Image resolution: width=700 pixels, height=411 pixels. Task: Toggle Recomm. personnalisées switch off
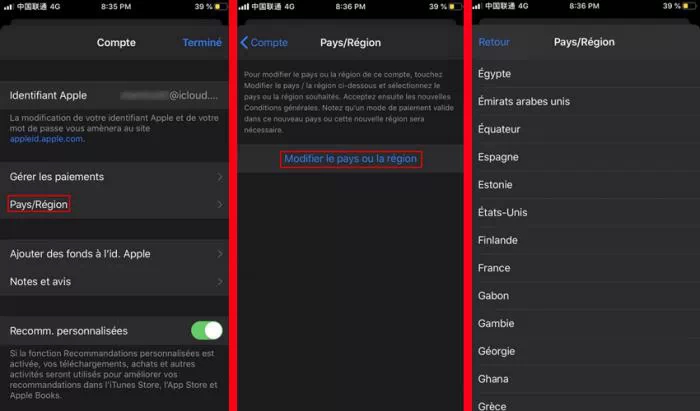pos(207,331)
